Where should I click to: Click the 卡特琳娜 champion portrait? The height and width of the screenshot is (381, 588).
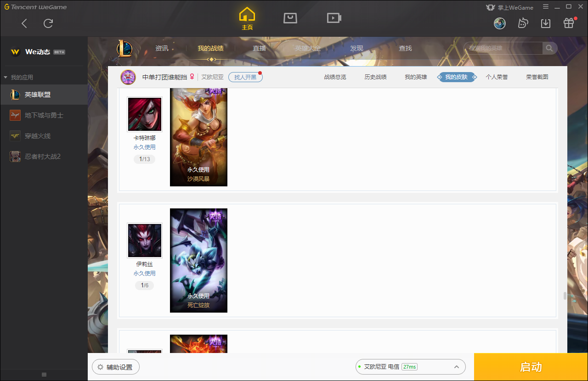click(145, 114)
